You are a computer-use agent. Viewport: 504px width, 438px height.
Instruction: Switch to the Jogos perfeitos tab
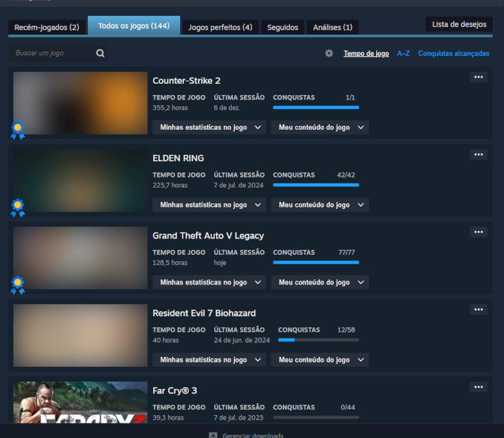click(220, 27)
